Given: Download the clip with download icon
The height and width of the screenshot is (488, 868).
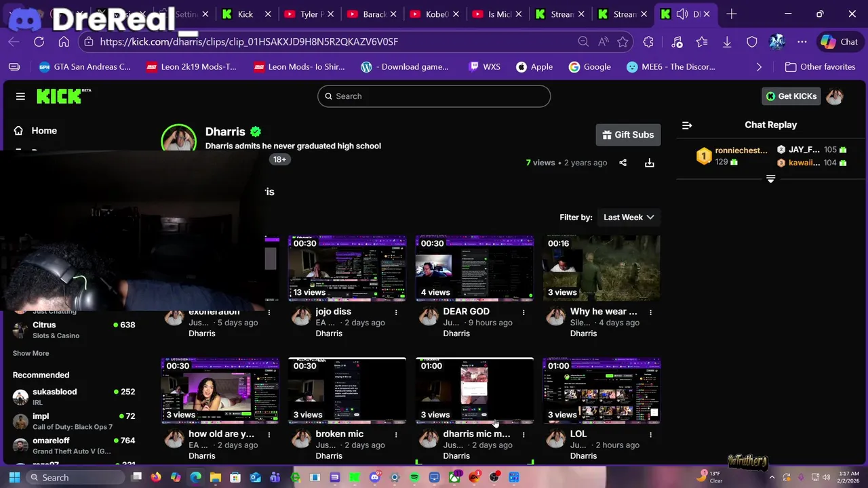Looking at the screenshot, I should tap(649, 163).
